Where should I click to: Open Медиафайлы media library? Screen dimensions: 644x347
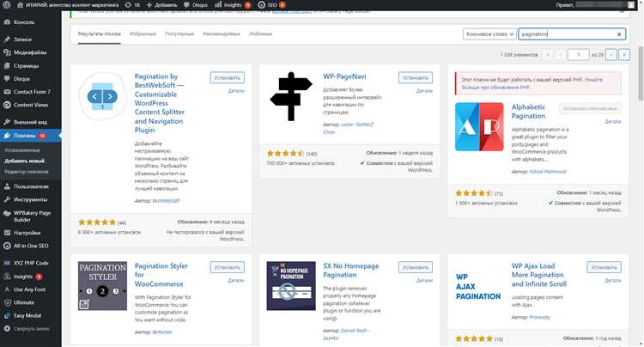(31, 52)
